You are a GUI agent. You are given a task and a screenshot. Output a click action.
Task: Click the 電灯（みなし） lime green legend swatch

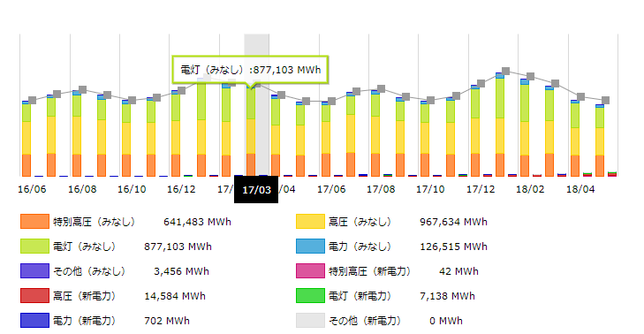(x=35, y=247)
